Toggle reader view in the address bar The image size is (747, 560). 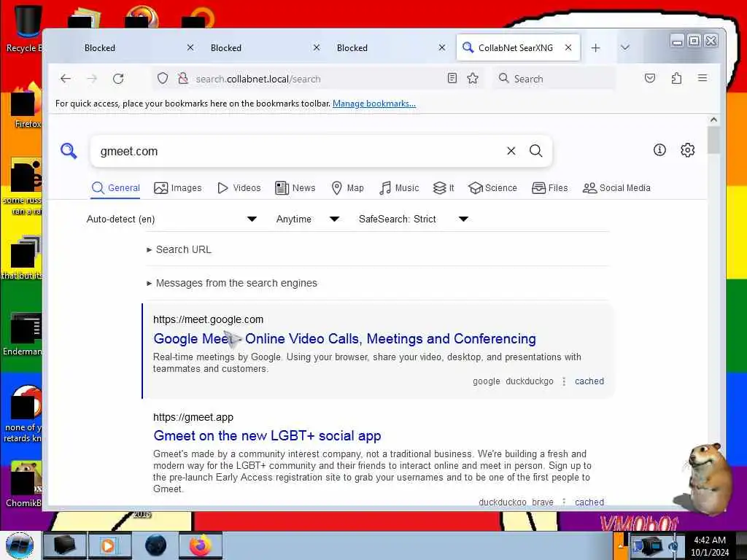(x=452, y=78)
